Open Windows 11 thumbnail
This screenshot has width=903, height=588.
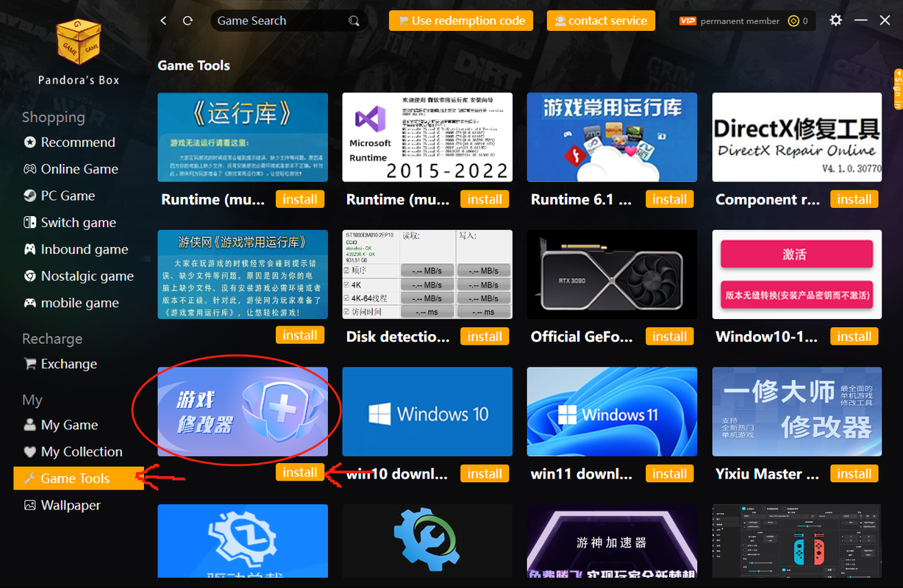click(x=612, y=412)
